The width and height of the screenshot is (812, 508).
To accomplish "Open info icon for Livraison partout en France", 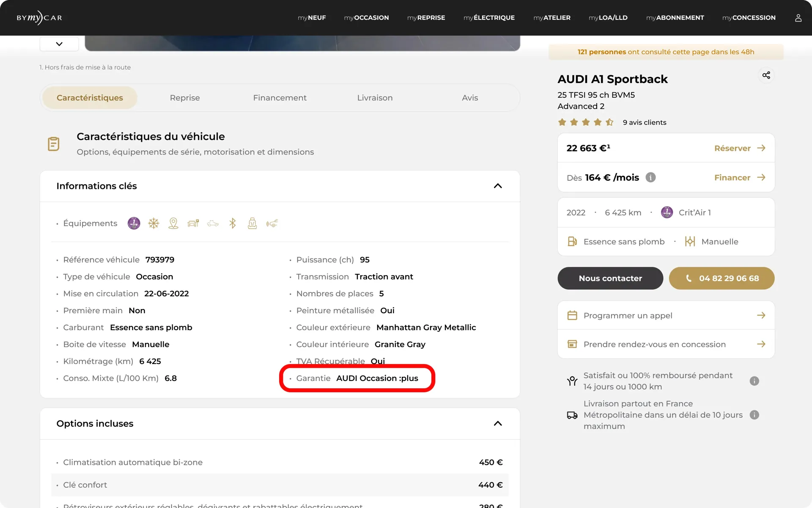I will pyautogui.click(x=754, y=415).
